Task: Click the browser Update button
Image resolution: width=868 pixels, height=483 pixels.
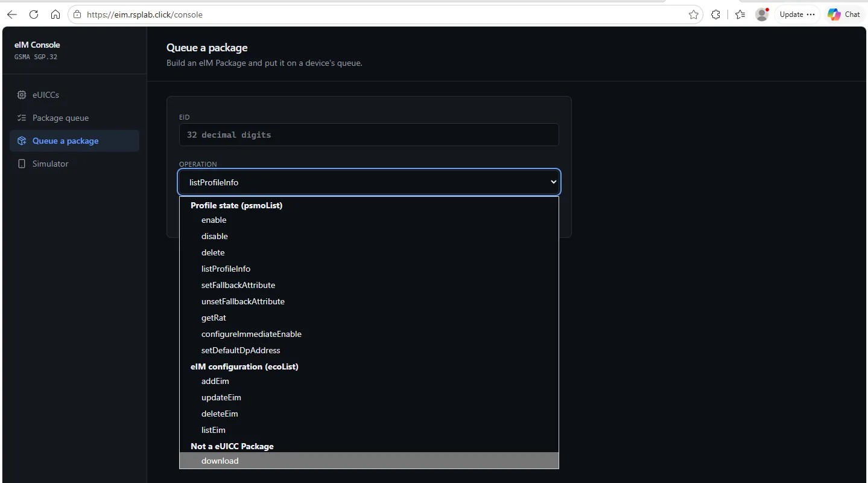Action: [x=797, y=14]
